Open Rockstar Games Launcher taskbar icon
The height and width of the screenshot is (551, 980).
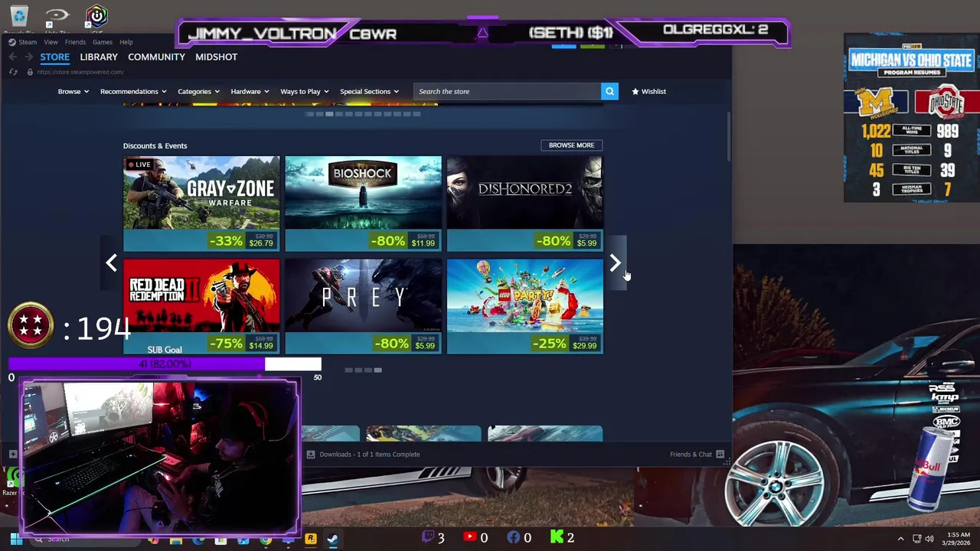[311, 539]
